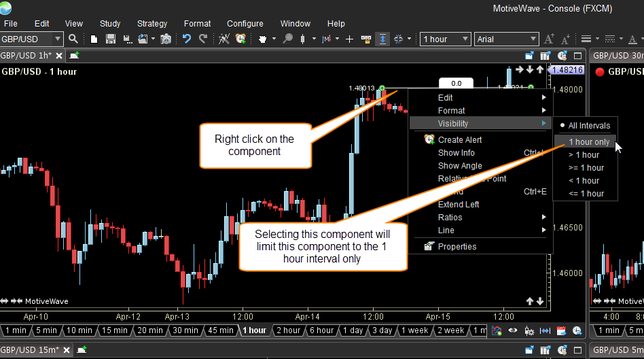644x359 pixels.
Task: Close the GBP/USD 15m* tab
Action: click(x=67, y=350)
